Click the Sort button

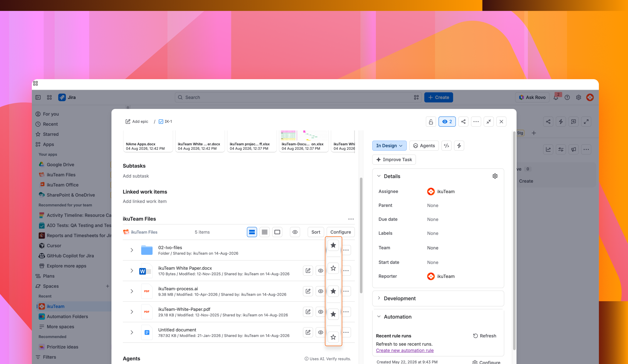pyautogui.click(x=316, y=232)
